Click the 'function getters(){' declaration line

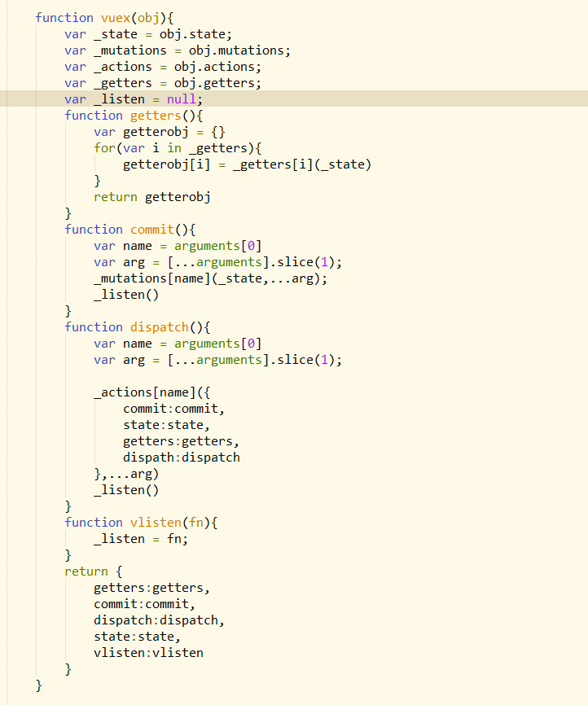134,116
